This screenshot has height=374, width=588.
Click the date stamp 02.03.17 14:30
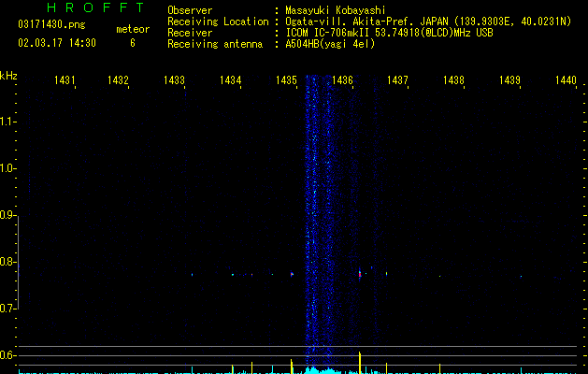57,43
